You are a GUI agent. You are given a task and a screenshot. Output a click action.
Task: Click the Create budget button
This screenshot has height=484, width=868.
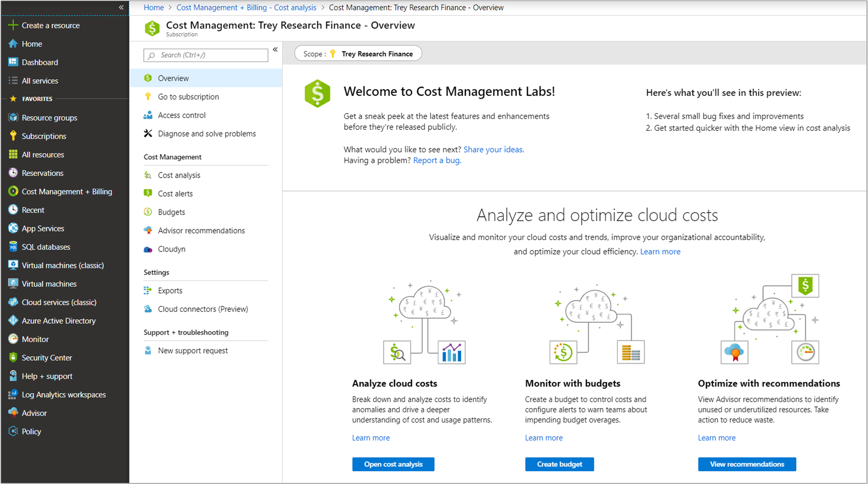[559, 464]
